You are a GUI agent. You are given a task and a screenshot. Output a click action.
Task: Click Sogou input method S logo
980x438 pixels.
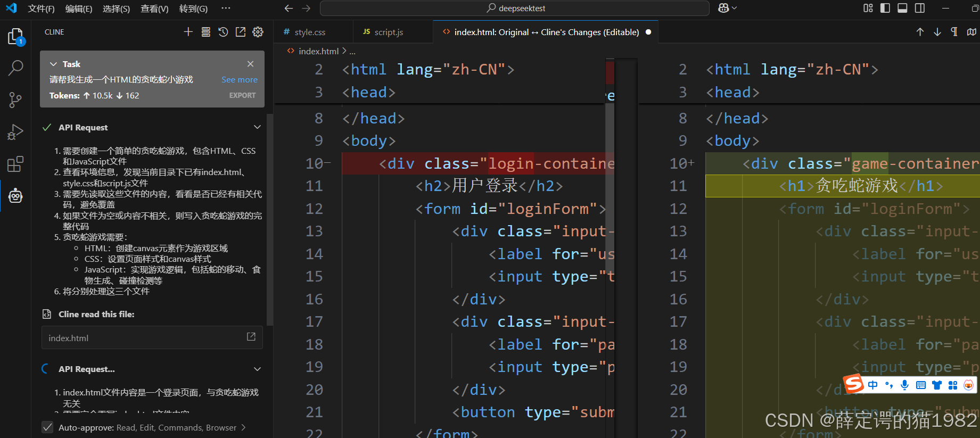[x=853, y=383]
